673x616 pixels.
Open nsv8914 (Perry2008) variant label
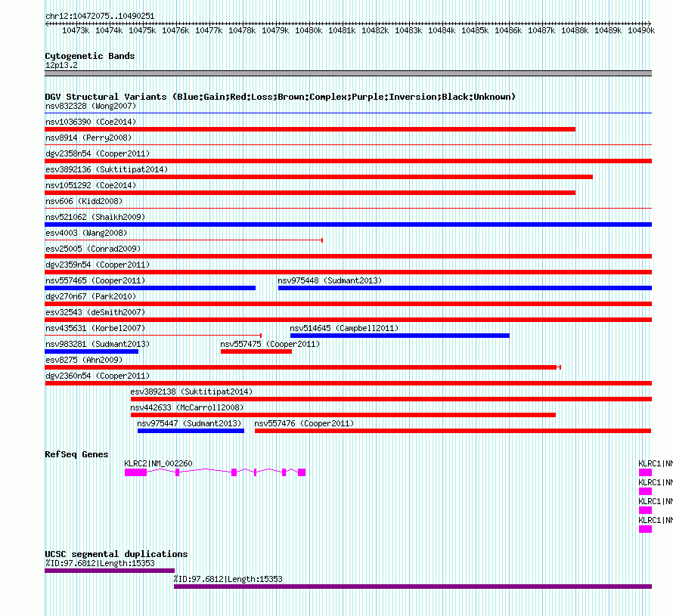[x=88, y=138]
